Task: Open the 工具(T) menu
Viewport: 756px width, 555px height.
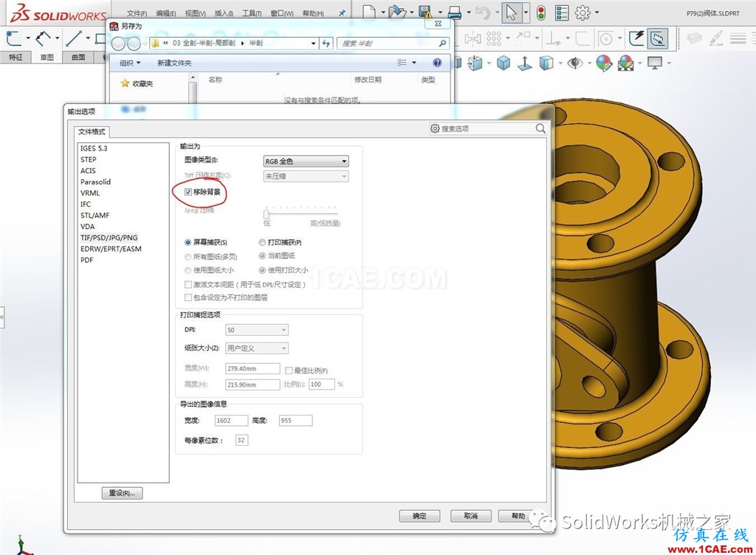Action: (252, 13)
